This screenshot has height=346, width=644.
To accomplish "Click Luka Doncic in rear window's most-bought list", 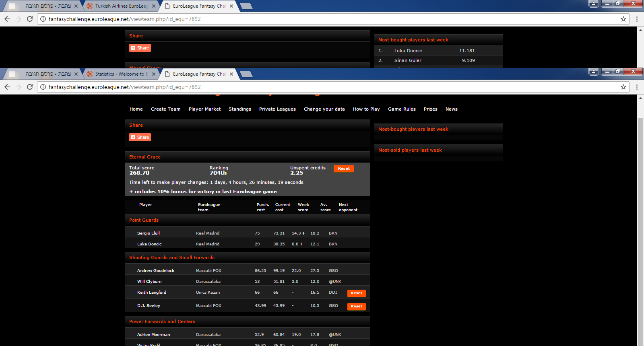I will point(408,51).
